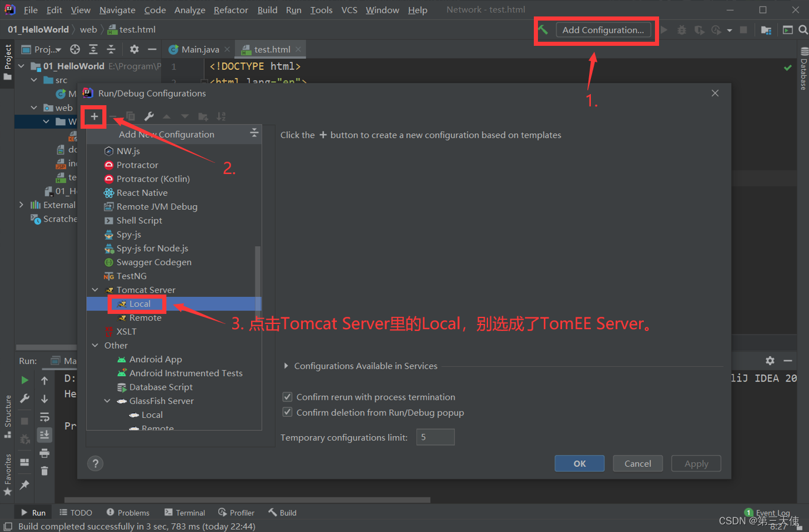Toggle Confirm deletion from Run/Debug popup checkbox

click(288, 412)
